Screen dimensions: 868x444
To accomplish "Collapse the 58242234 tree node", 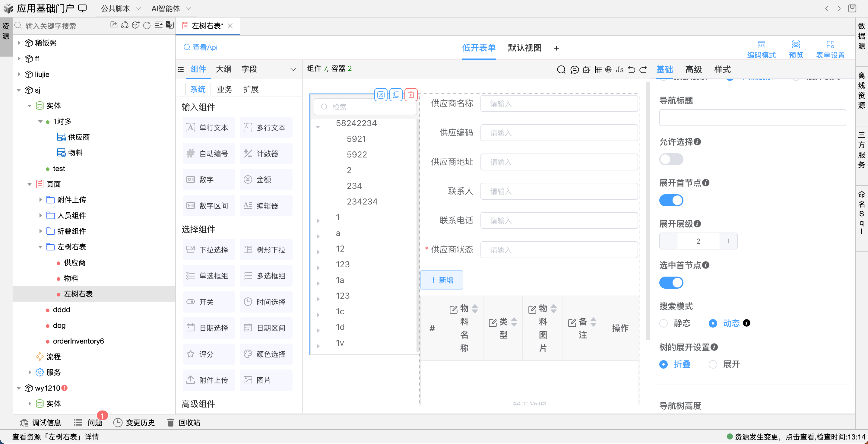I will point(318,127).
